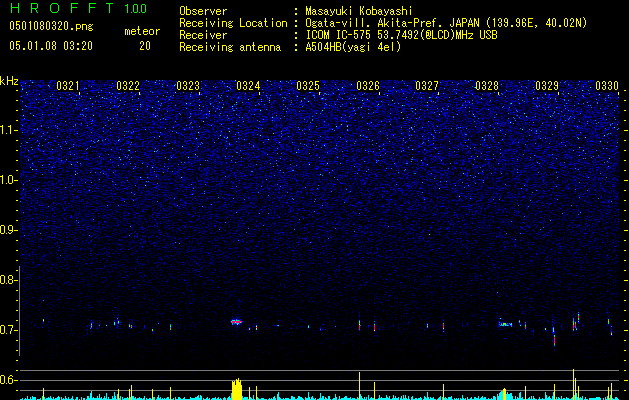Click the 0330 time marker
Viewport: 629px width, 400px height.
[x=607, y=86]
